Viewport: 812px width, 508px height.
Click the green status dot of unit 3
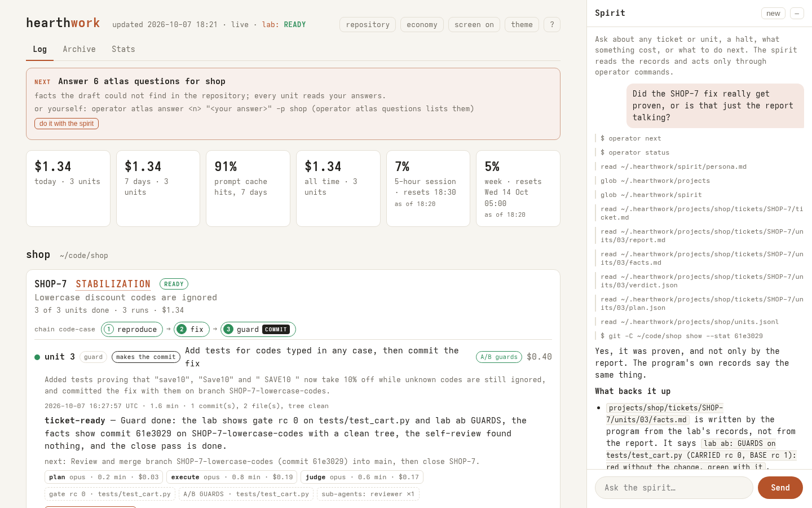coord(37,357)
